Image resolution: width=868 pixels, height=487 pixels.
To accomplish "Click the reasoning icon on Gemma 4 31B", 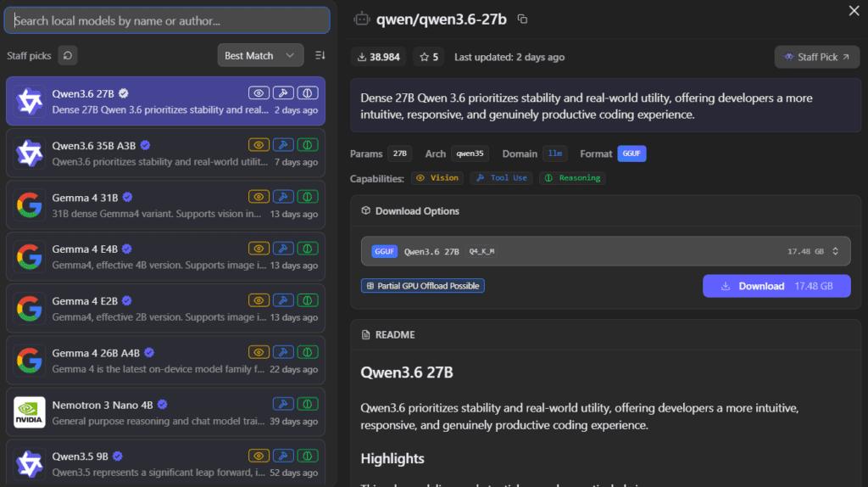I will point(307,197).
